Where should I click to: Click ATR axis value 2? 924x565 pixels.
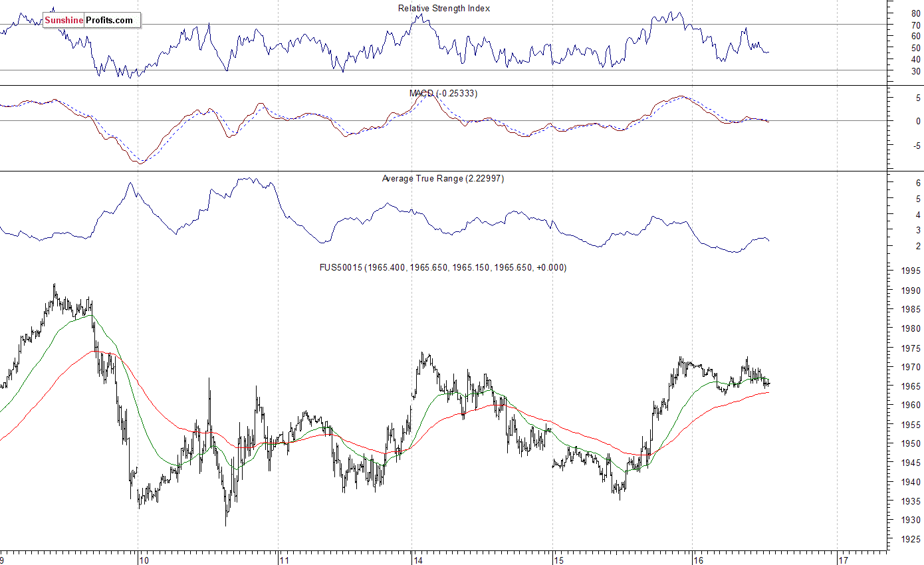click(918, 246)
